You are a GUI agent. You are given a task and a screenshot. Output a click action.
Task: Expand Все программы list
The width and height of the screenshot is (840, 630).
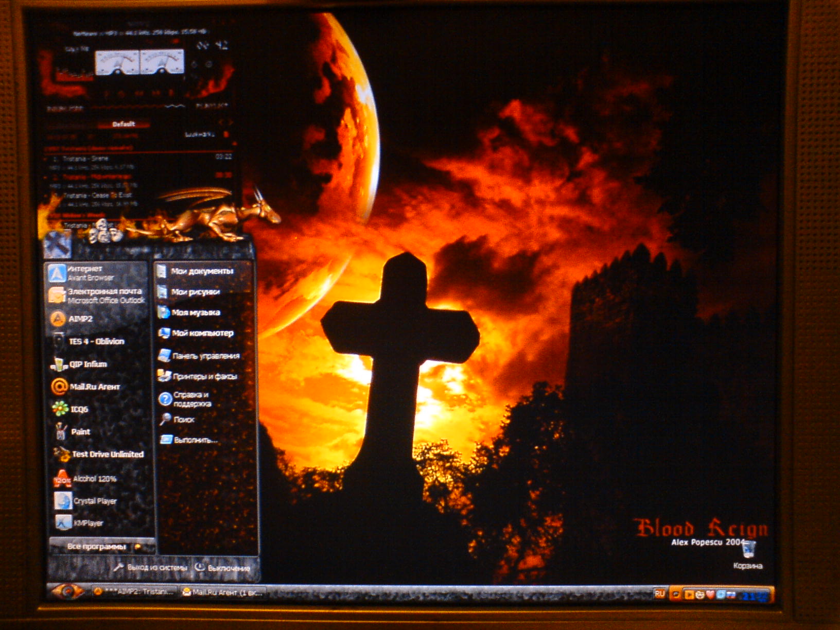(102, 546)
